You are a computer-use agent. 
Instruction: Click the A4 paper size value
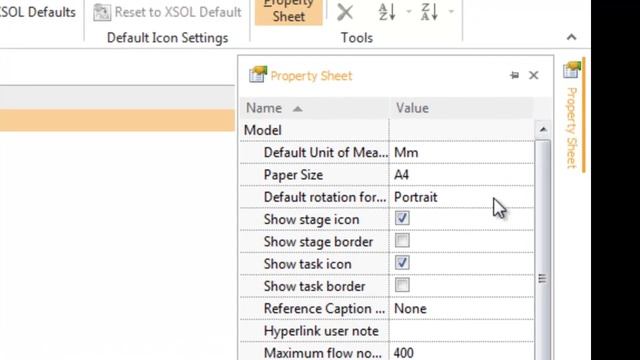click(x=401, y=175)
